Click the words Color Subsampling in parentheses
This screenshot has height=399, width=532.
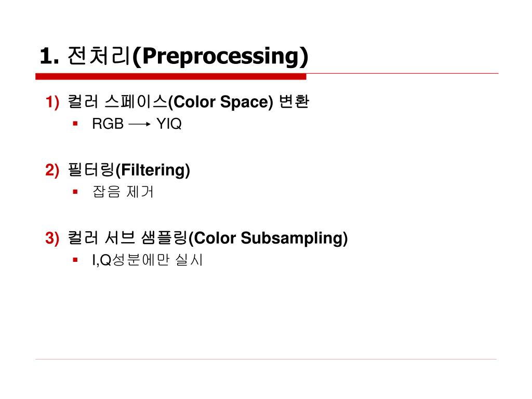(268, 238)
